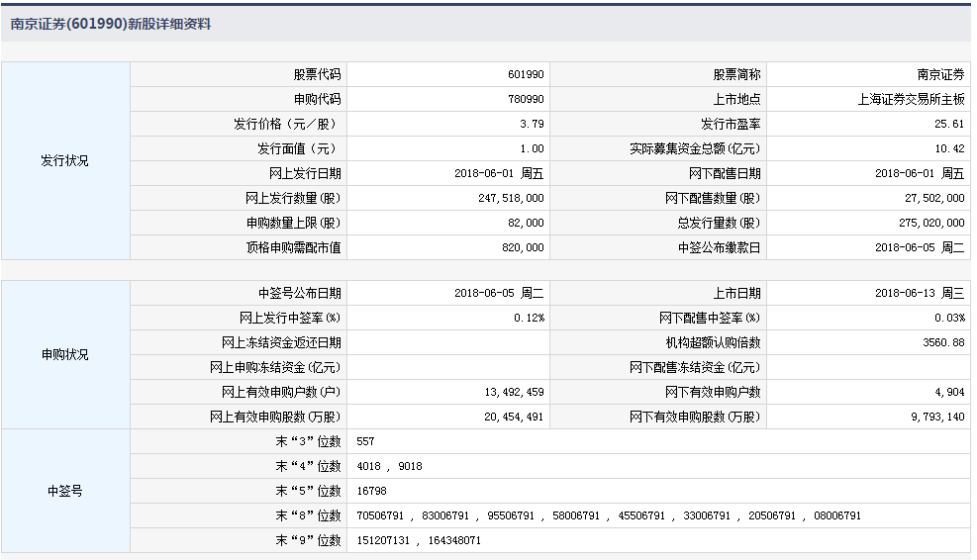
Task: Click the 网上有效申购户数 value 13,492,459
Action: [x=513, y=392]
